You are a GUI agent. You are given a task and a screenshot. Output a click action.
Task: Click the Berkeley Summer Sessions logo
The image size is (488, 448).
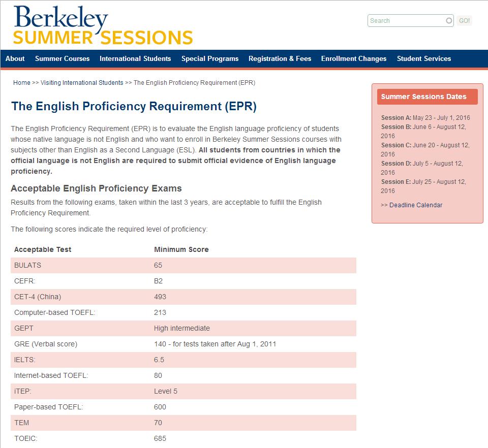point(103,25)
